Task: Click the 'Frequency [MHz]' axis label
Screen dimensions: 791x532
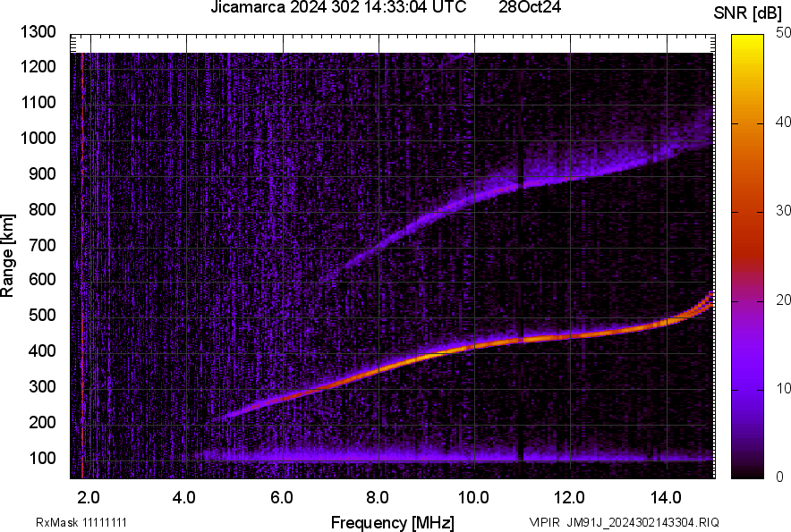Action: pos(393,522)
